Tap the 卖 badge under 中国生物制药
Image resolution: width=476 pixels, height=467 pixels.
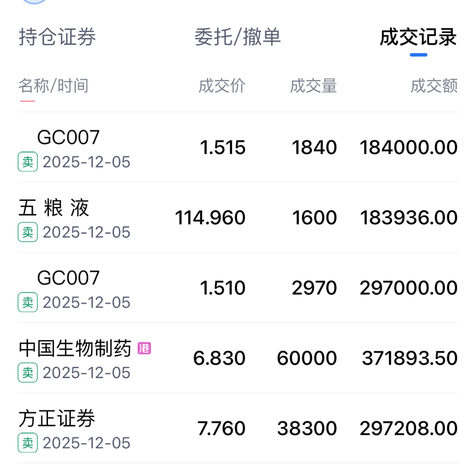(27, 373)
